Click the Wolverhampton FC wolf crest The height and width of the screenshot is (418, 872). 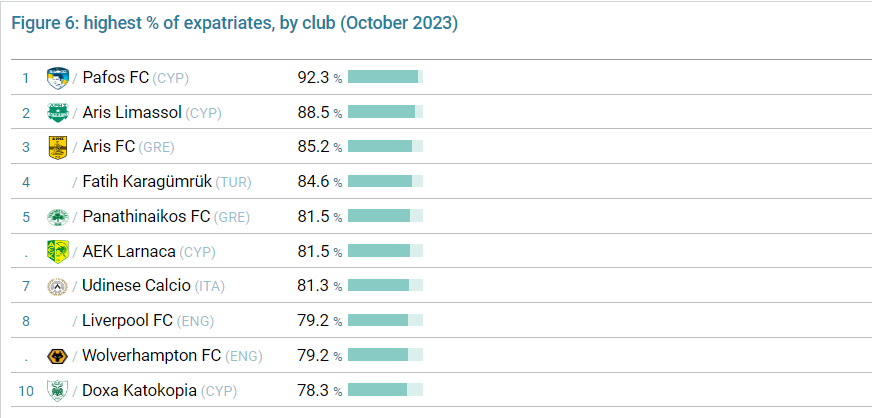57,355
